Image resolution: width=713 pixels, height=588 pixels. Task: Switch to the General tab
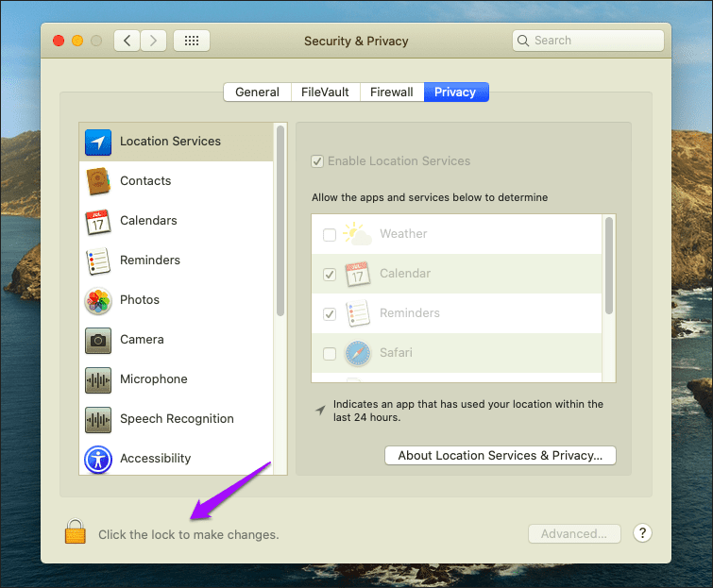tap(257, 92)
